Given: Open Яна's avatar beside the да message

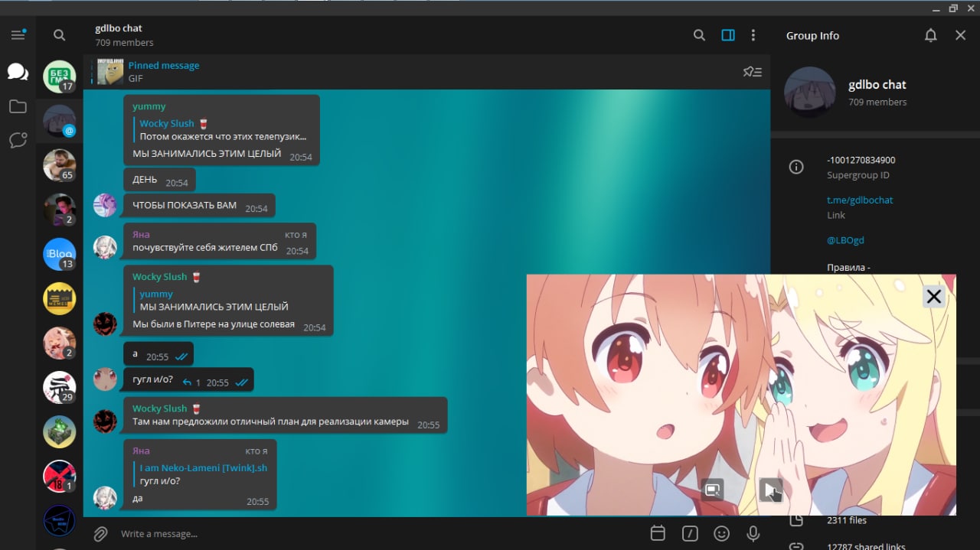Looking at the screenshot, I should tap(105, 498).
